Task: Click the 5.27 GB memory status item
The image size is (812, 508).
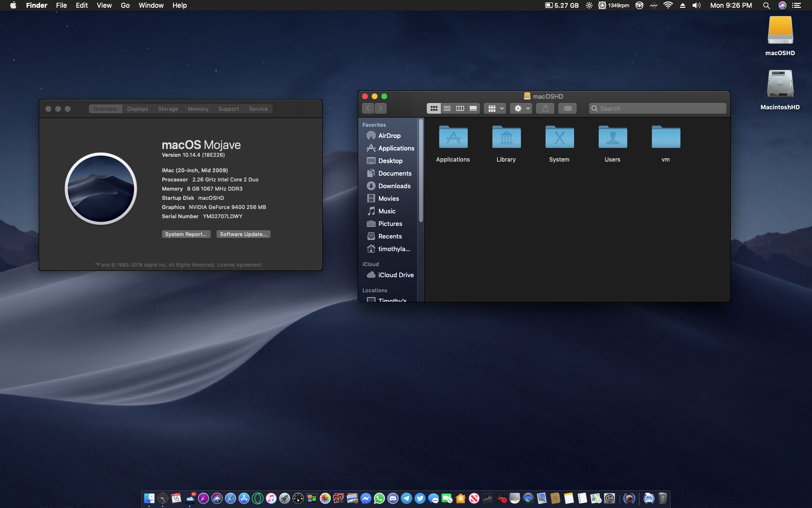Action: 562,5
